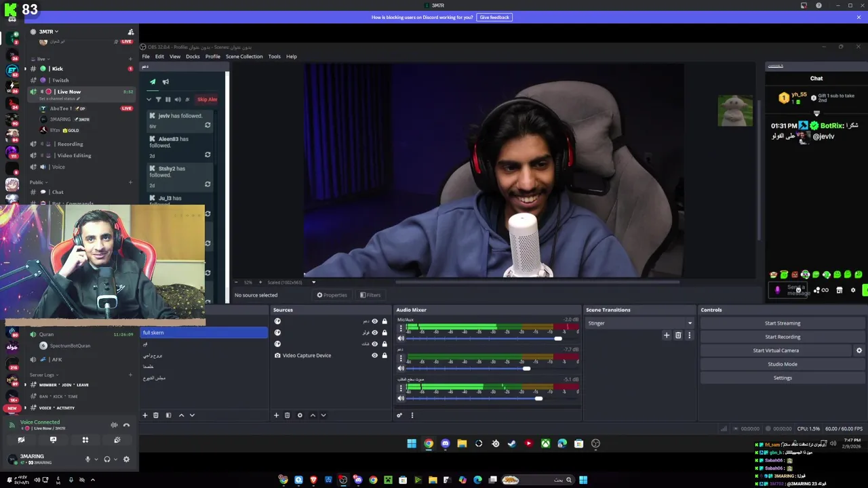Toggle lock on second source row
This screenshot has height=488, width=868.
[384, 333]
